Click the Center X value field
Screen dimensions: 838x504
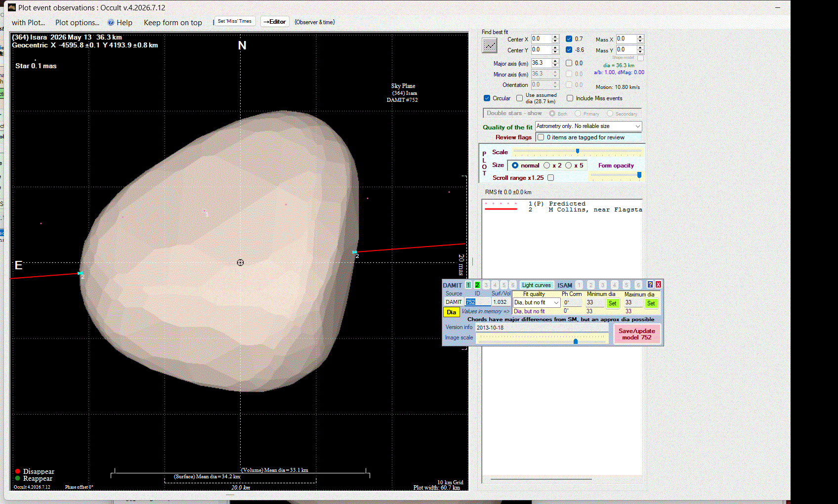(x=542, y=39)
